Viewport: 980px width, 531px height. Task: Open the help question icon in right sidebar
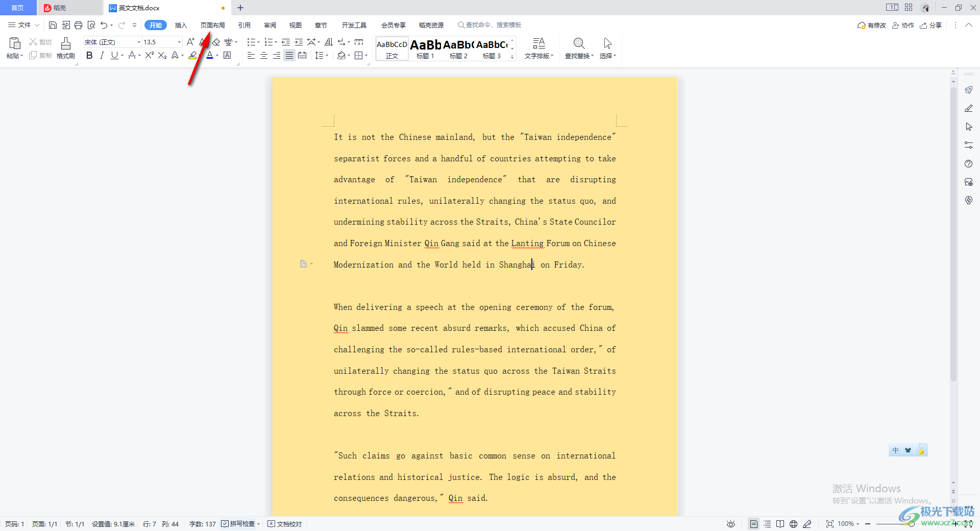(969, 163)
